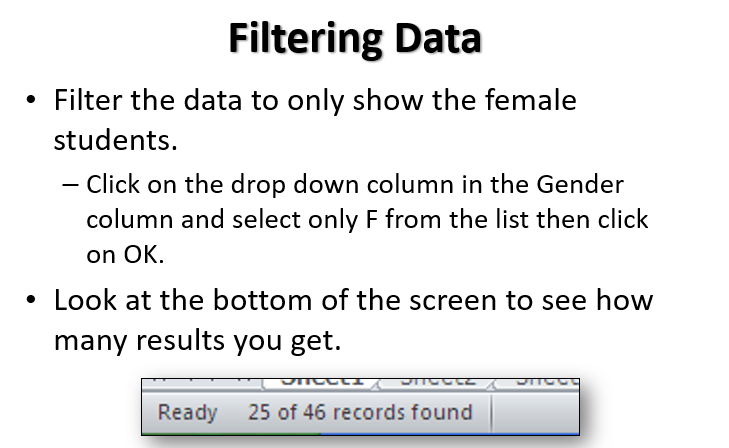Click the first bullet point marker

point(32,100)
